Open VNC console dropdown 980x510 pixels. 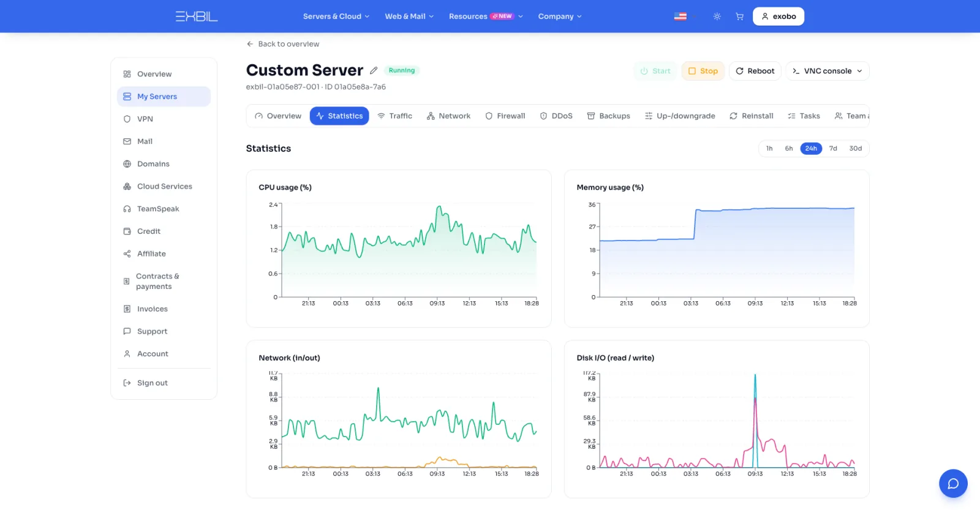[827, 71]
